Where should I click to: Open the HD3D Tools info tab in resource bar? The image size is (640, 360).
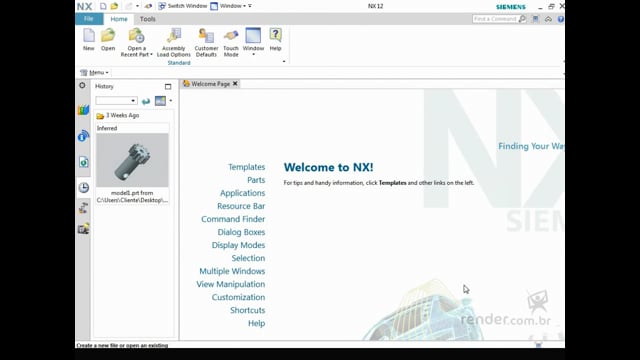(x=83, y=136)
